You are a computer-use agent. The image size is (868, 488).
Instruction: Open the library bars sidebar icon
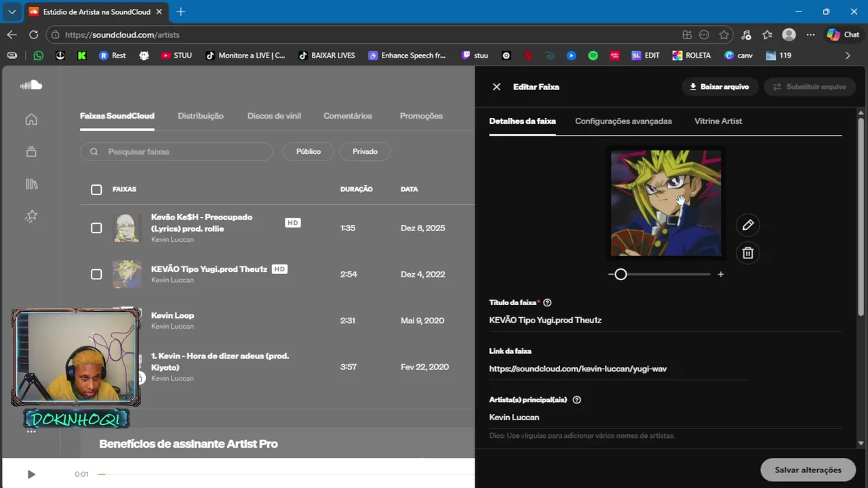tap(31, 184)
